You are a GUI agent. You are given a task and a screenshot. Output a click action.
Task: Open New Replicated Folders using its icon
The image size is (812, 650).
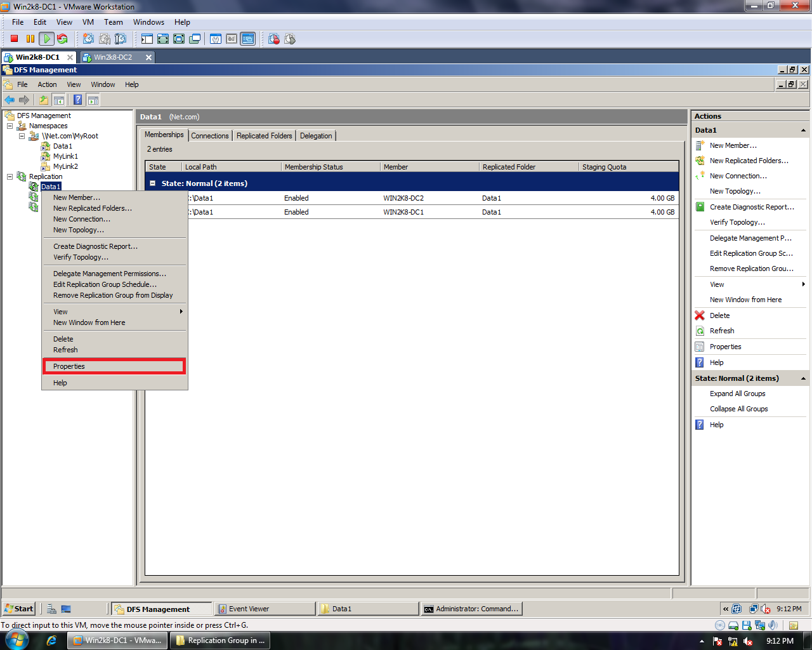[700, 161]
